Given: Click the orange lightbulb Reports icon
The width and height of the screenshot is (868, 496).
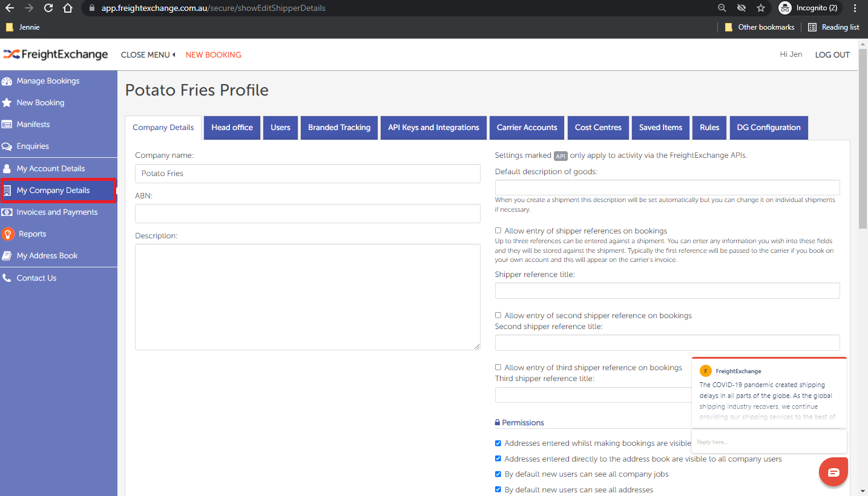Looking at the screenshot, I should coord(8,234).
